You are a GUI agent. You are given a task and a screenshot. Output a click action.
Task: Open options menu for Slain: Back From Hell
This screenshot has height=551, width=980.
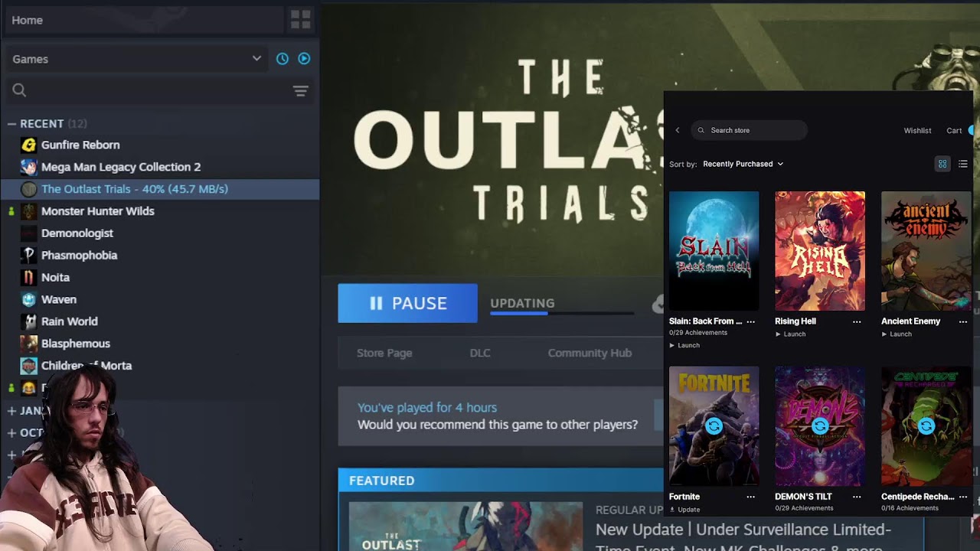click(750, 321)
